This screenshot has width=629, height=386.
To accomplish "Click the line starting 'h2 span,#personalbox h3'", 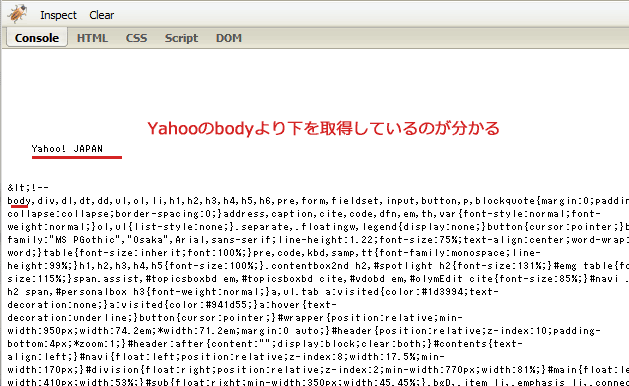I will point(253,292).
